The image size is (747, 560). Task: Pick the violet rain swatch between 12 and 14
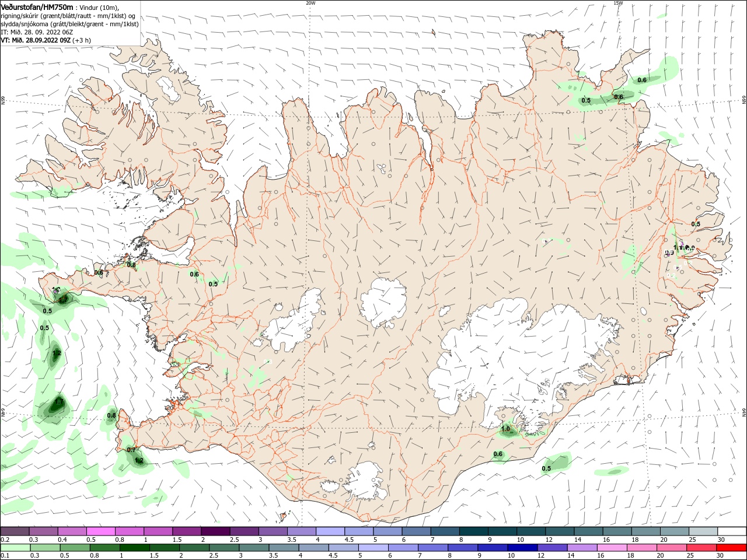click(x=552, y=548)
